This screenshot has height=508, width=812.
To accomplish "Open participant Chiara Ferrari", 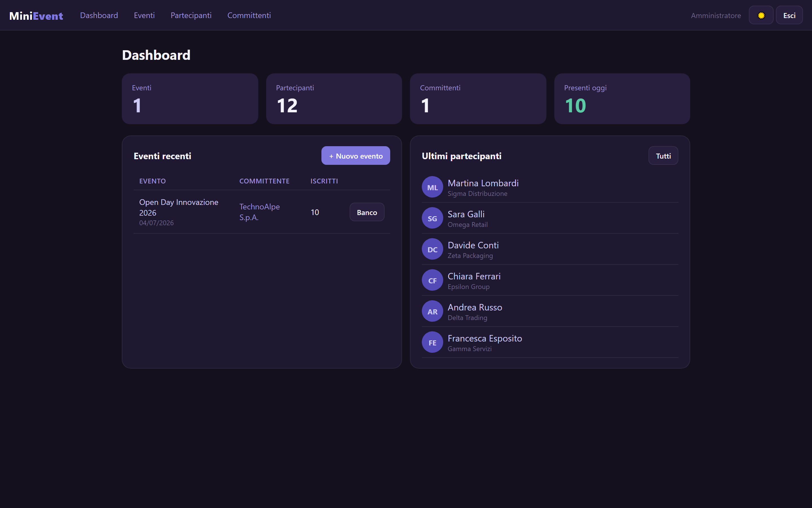I will click(474, 276).
